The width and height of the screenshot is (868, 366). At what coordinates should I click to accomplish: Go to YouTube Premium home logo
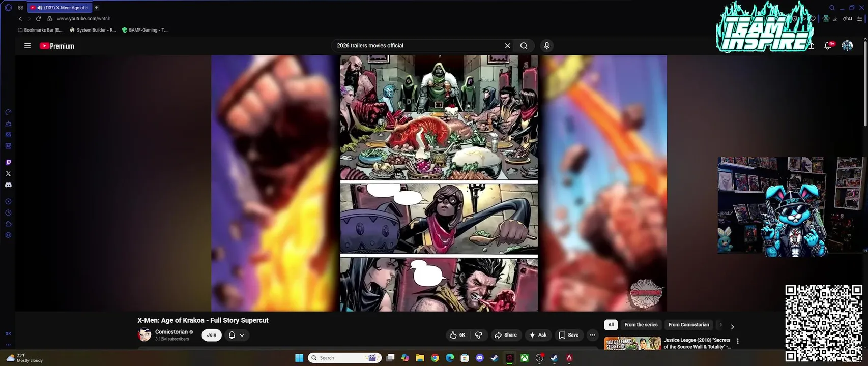(57, 46)
